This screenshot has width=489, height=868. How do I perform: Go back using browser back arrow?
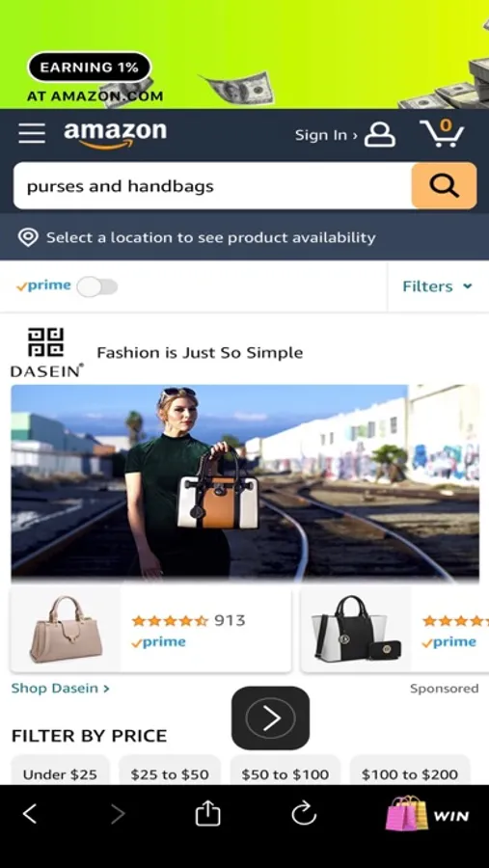30,814
